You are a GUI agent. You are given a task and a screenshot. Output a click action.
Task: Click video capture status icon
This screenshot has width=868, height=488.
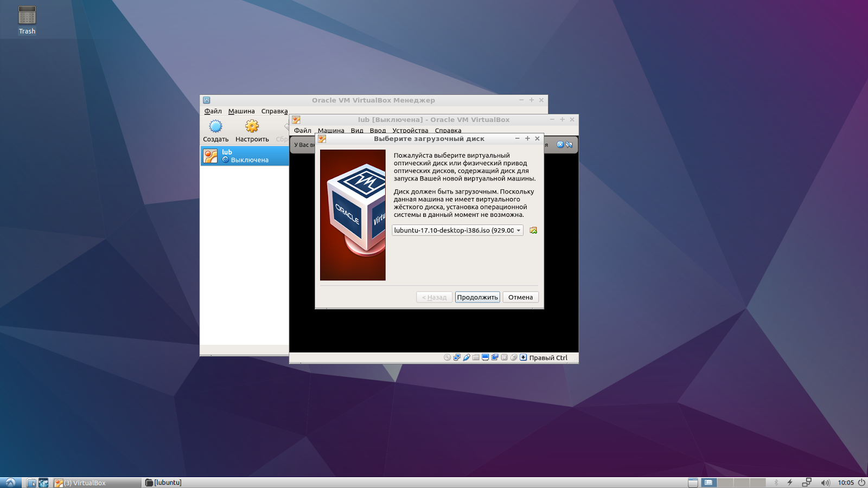coord(495,357)
